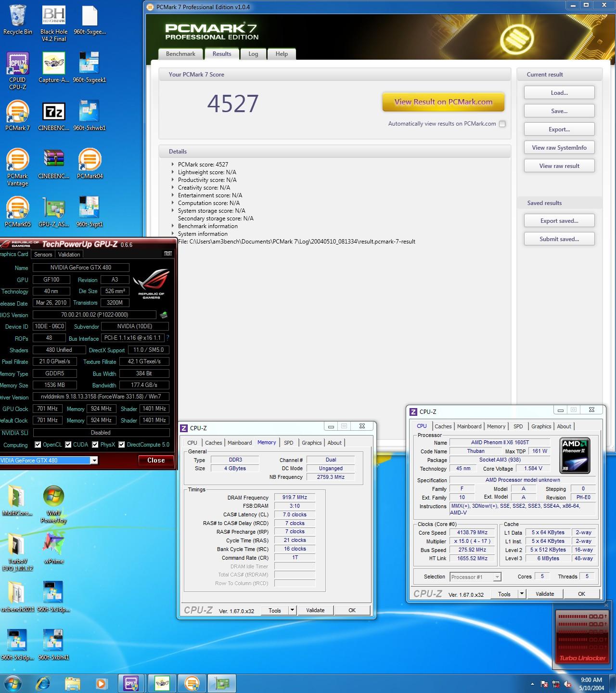Toggle the DirectCompute 5.0 checkbox in GPU-Z

click(122, 445)
